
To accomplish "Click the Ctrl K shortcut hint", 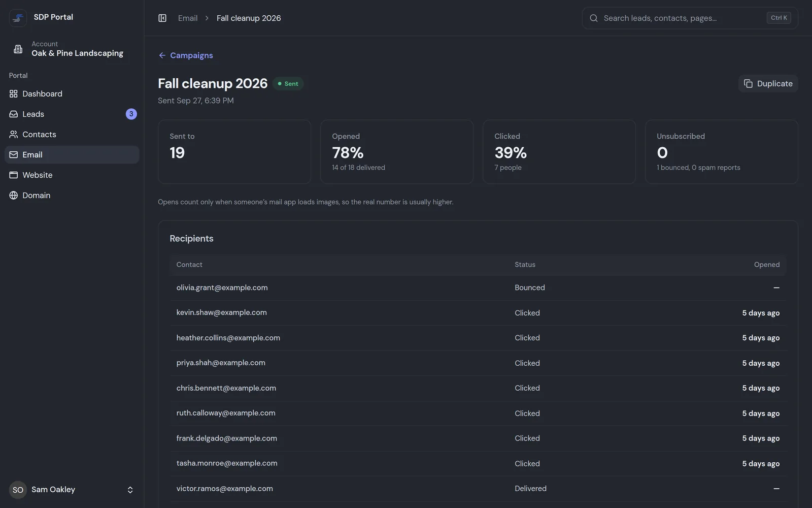I will (x=779, y=18).
